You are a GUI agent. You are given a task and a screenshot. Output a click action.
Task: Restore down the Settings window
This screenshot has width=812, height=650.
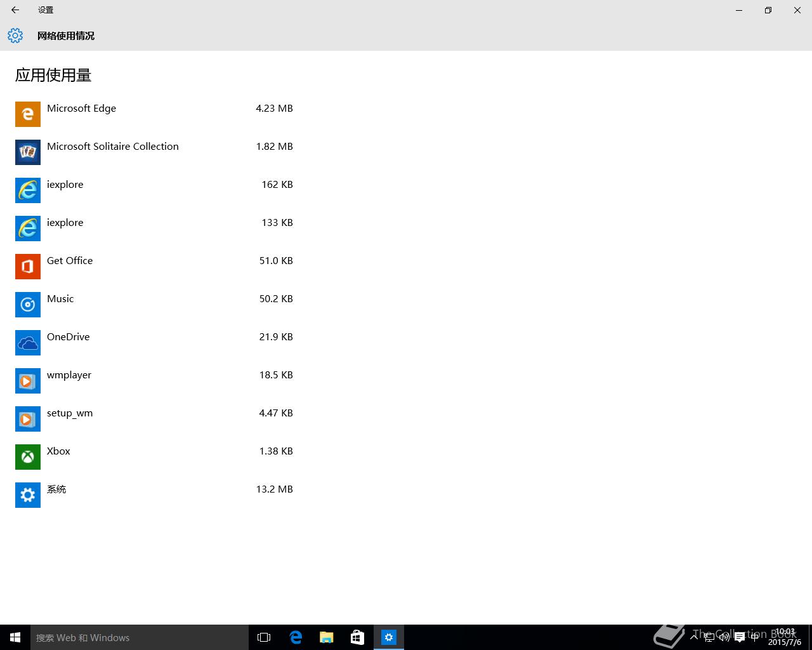[768, 10]
